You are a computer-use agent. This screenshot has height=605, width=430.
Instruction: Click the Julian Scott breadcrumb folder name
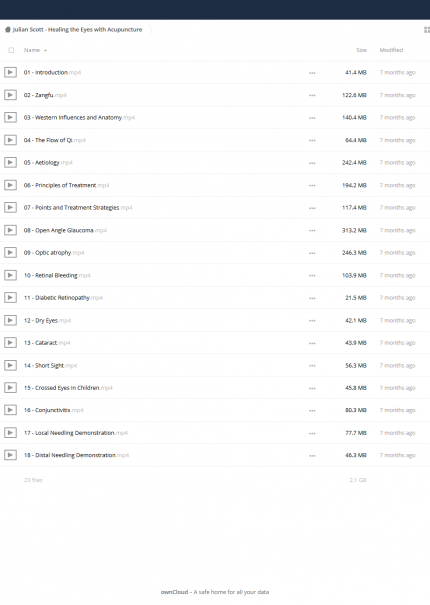click(x=77, y=29)
